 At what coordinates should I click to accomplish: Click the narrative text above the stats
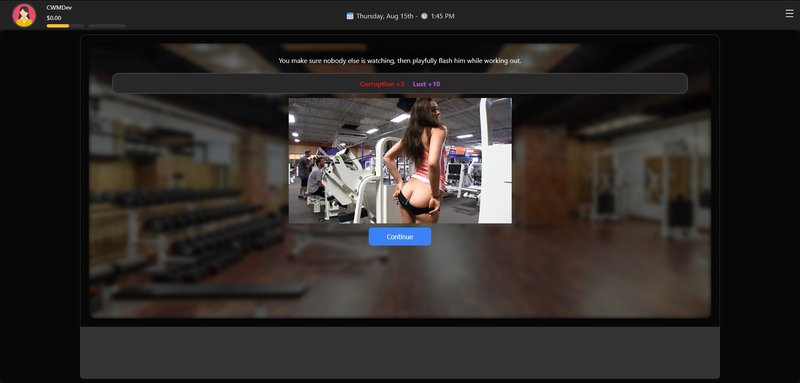pos(400,61)
